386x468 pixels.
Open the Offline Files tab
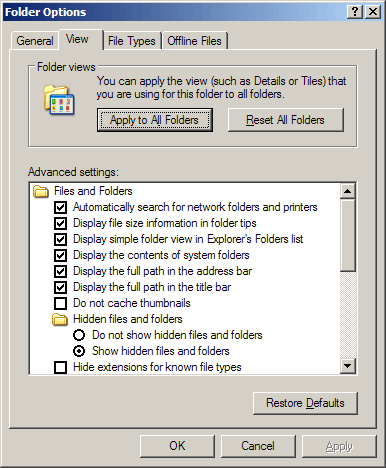[x=194, y=41]
